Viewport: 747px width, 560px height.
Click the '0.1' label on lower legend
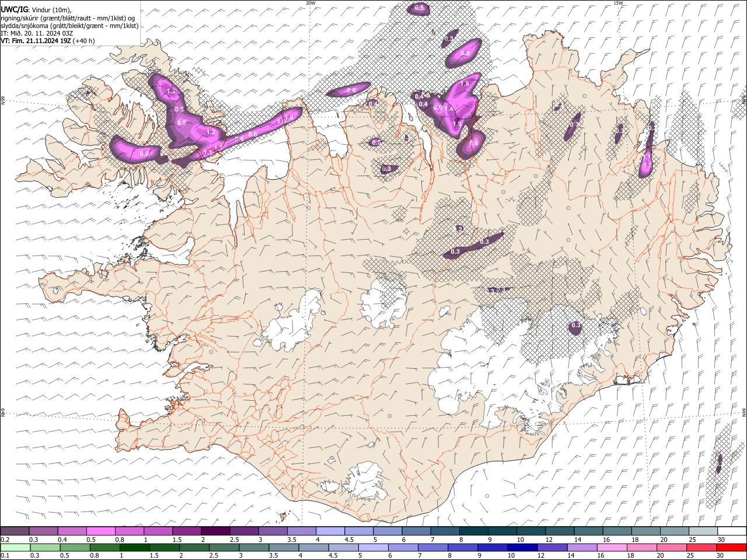click(6, 555)
